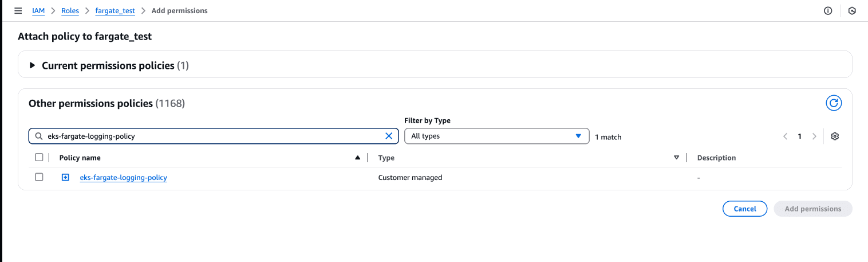Clear the policy search field
Viewport: 868px width, 262px height.
(x=389, y=136)
